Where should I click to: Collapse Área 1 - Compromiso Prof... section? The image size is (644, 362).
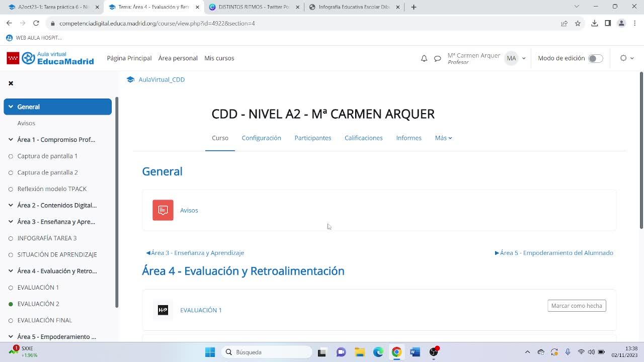click(11, 140)
